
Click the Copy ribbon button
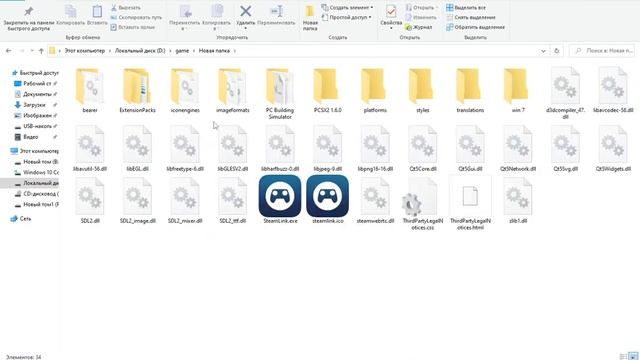[x=71, y=16]
